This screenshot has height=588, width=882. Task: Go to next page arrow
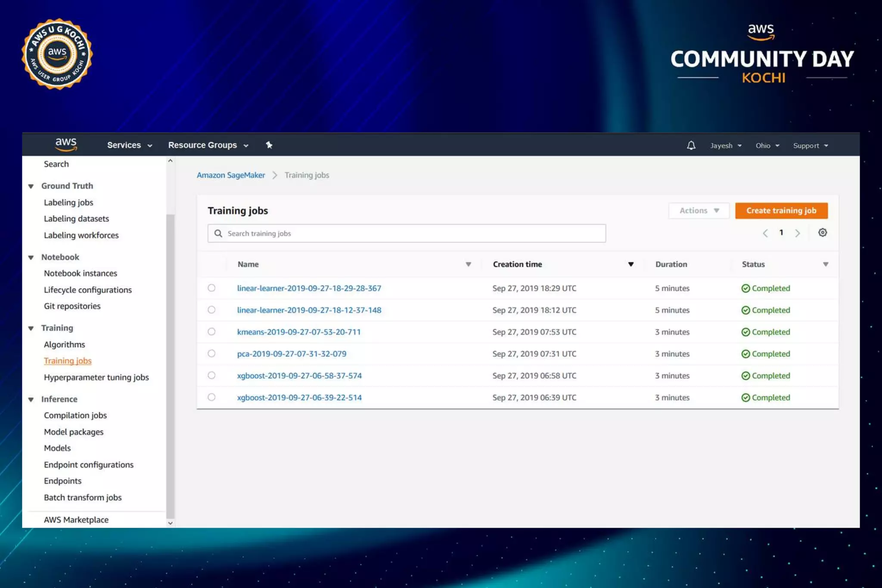797,233
